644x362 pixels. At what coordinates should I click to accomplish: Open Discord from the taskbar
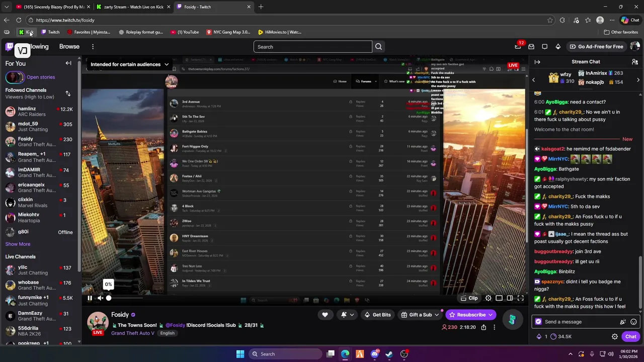(x=374, y=354)
